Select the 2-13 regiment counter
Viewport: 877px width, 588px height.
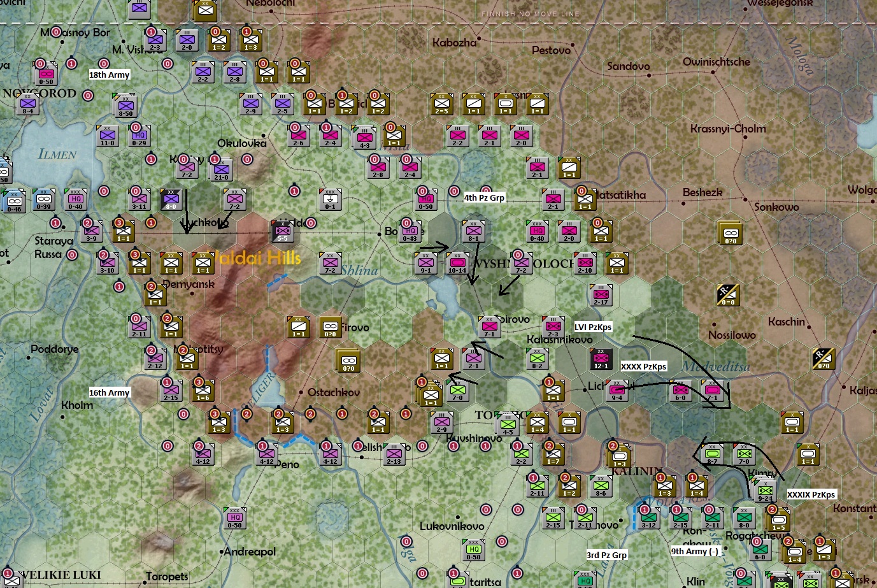394,454
